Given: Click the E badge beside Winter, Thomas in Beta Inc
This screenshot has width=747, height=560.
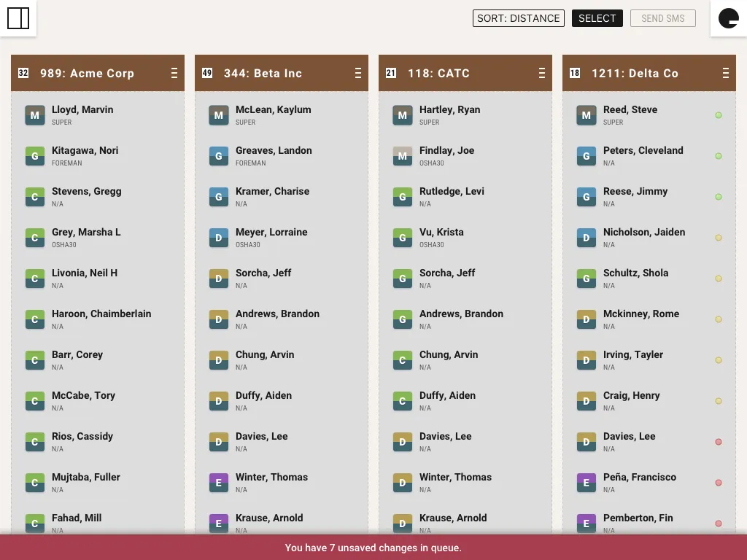Looking at the screenshot, I should [219, 483].
